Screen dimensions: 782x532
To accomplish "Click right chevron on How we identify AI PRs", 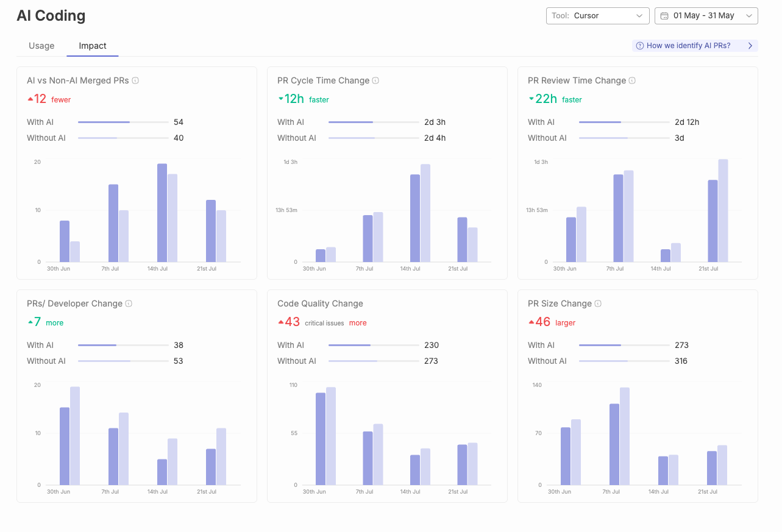I will pyautogui.click(x=750, y=46).
